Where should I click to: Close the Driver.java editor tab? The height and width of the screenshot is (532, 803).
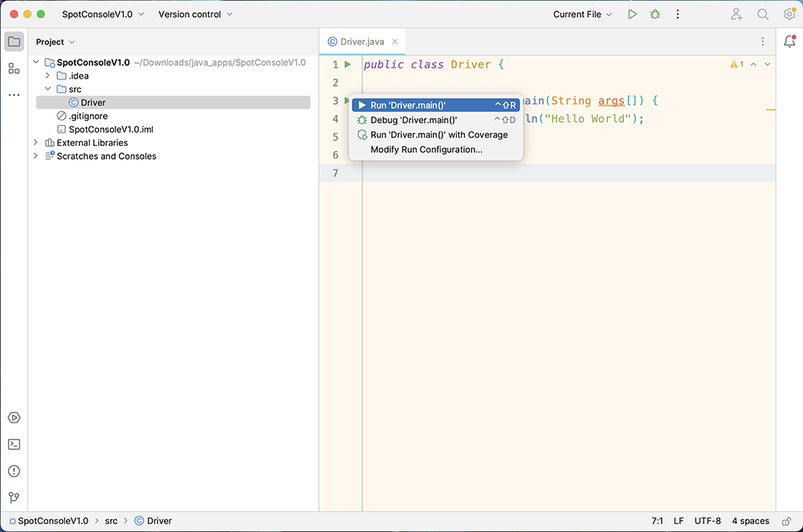pyautogui.click(x=394, y=42)
